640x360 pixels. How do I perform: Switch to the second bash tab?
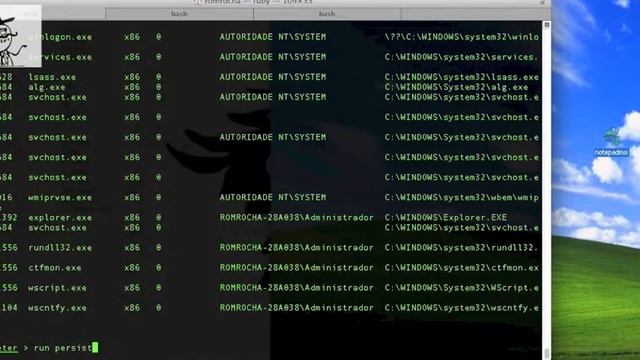point(327,14)
